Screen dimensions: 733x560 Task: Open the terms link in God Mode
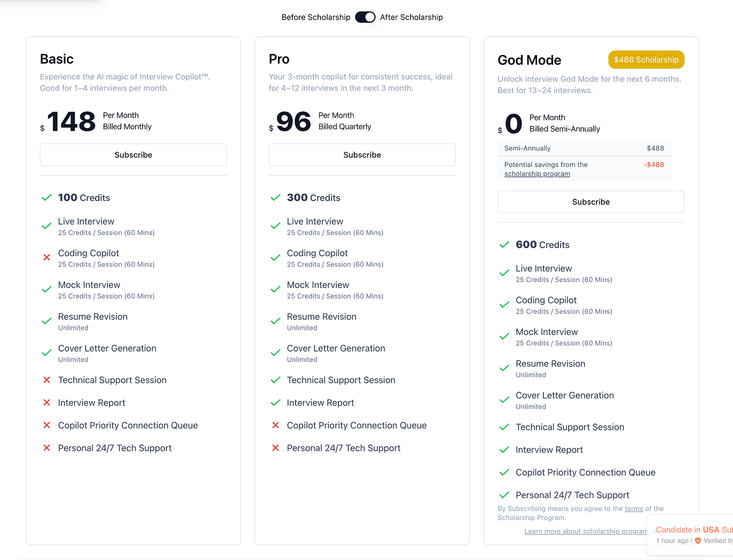pos(634,509)
